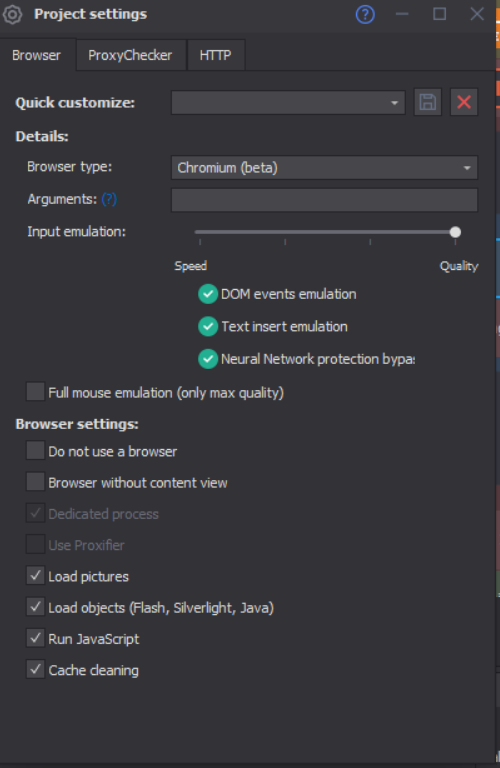Uncheck Cache cleaning checkbox
This screenshot has height=768, width=500.
coord(35,670)
